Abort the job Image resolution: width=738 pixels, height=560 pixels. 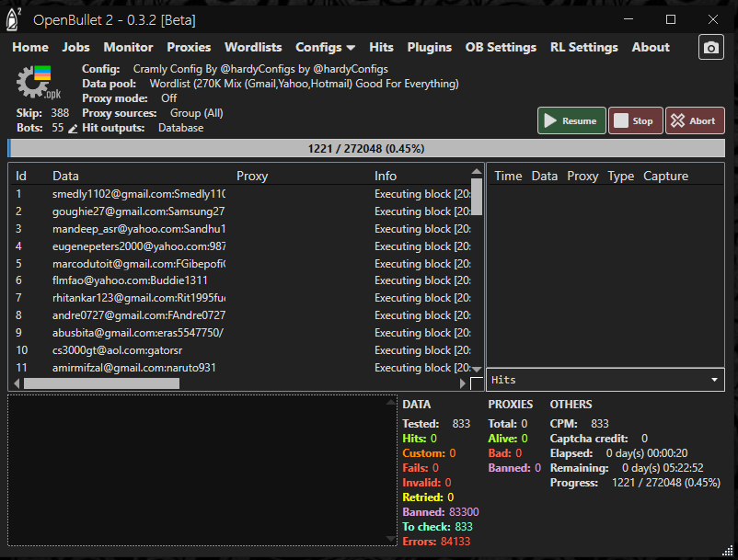click(x=695, y=120)
